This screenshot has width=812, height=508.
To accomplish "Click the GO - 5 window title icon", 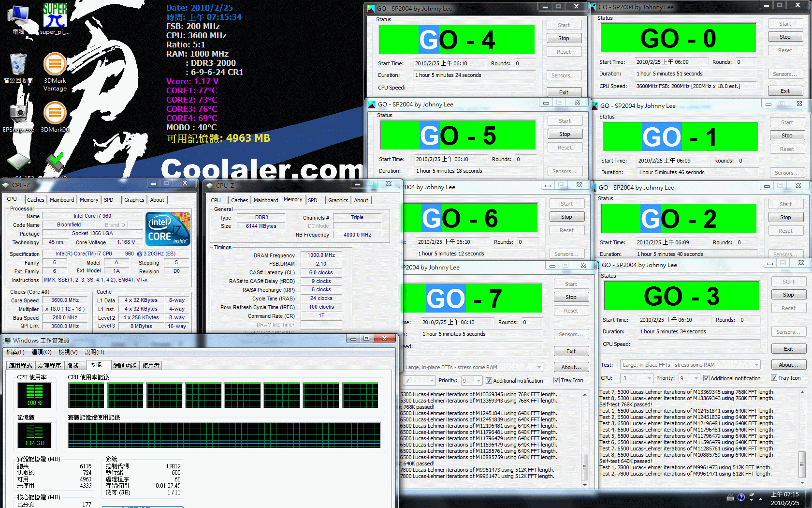I will (372, 104).
